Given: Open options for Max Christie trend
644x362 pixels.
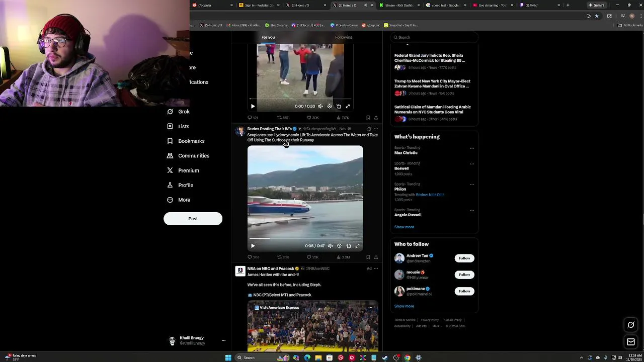Looking at the screenshot, I should pos(472,148).
